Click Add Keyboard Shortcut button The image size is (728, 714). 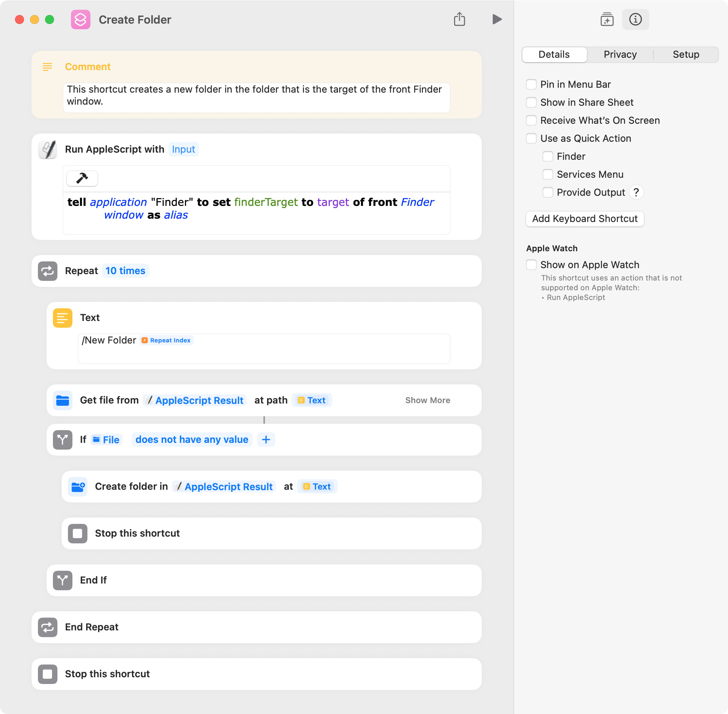click(585, 219)
